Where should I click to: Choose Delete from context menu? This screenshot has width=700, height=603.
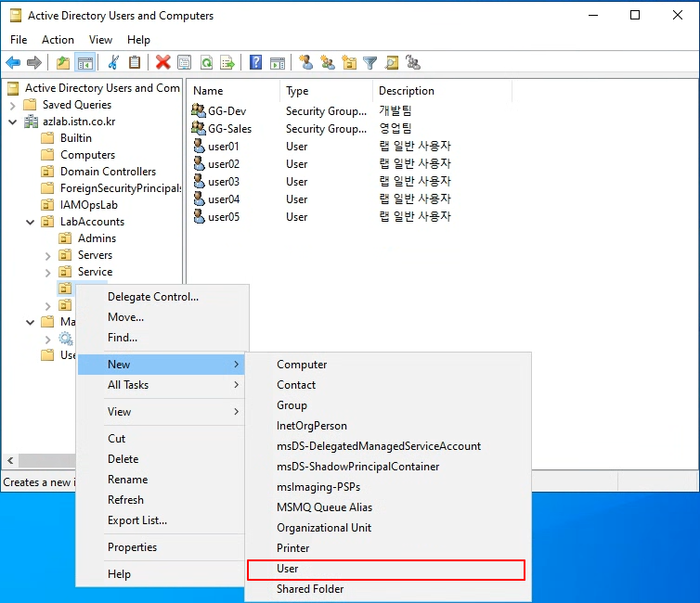[162, 459]
